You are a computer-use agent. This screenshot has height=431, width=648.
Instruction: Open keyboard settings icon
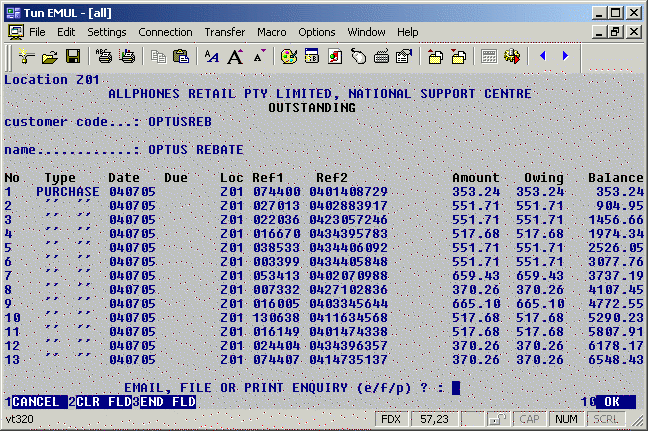coord(381,57)
